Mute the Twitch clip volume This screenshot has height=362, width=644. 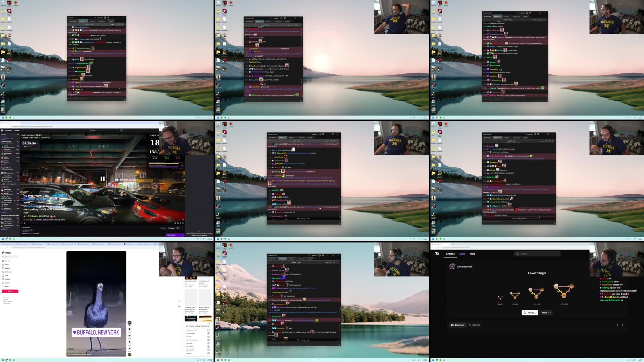point(24,223)
